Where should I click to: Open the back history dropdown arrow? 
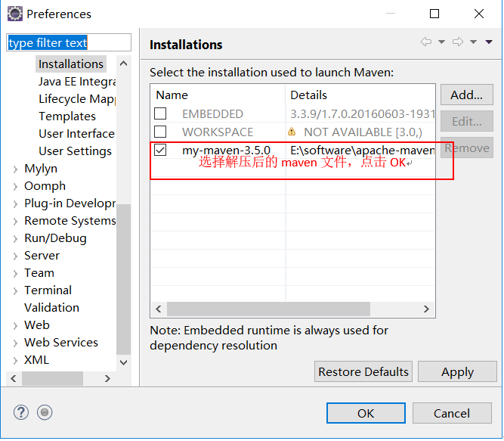(x=442, y=42)
